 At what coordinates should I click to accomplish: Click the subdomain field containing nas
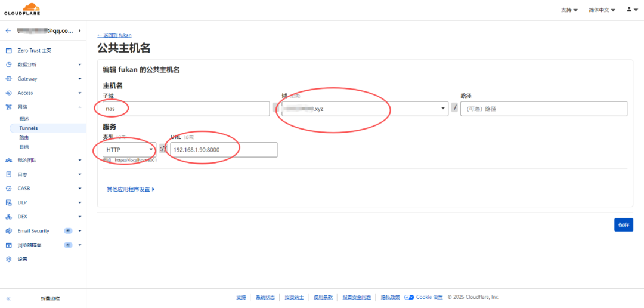click(x=186, y=109)
